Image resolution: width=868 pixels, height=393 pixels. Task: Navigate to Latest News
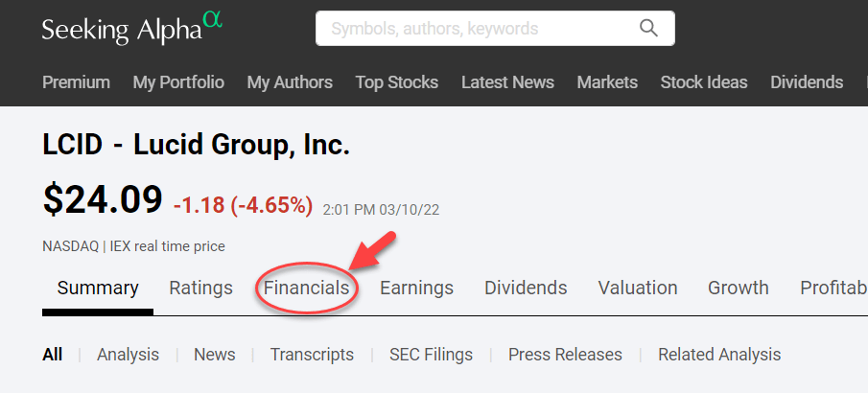point(507,82)
